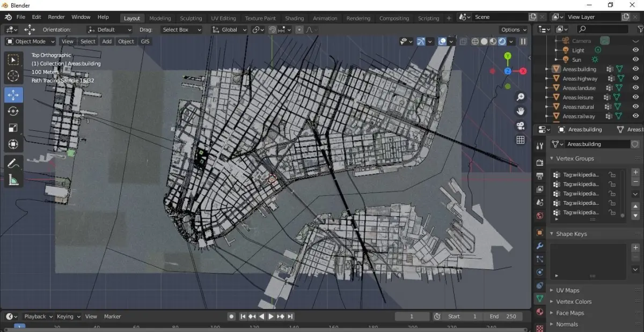
Task: Open the Modifiers wrench tab
Action: (x=540, y=246)
